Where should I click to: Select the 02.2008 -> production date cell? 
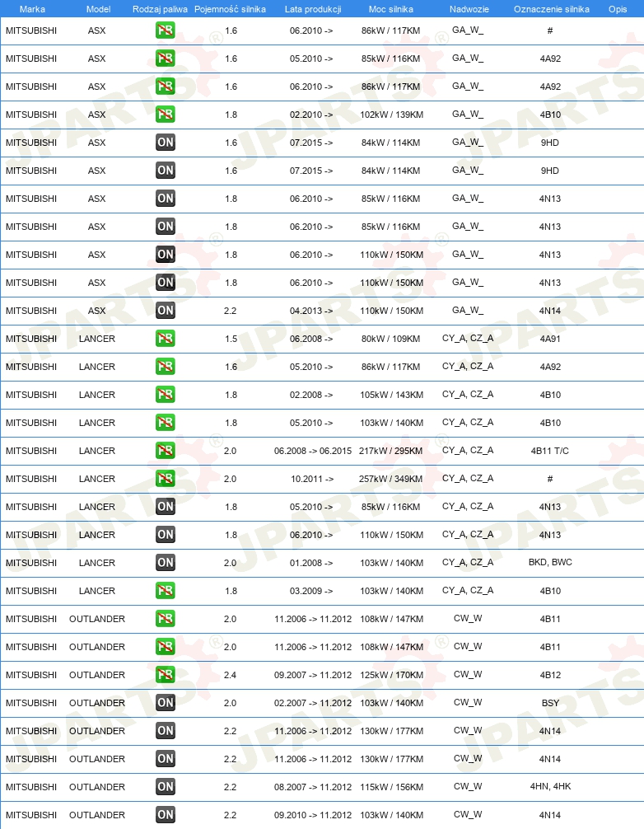click(311, 395)
